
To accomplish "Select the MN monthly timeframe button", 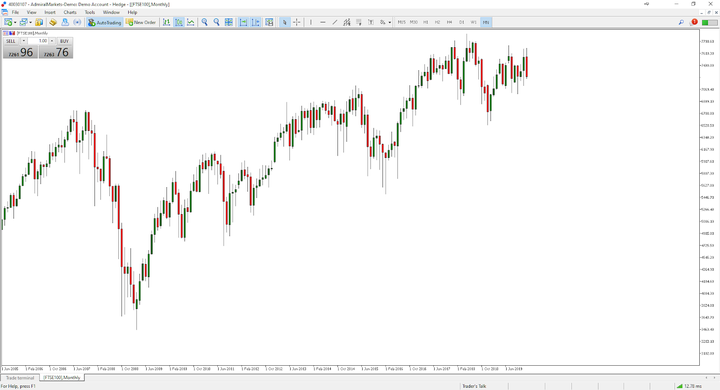I will click(486, 22).
